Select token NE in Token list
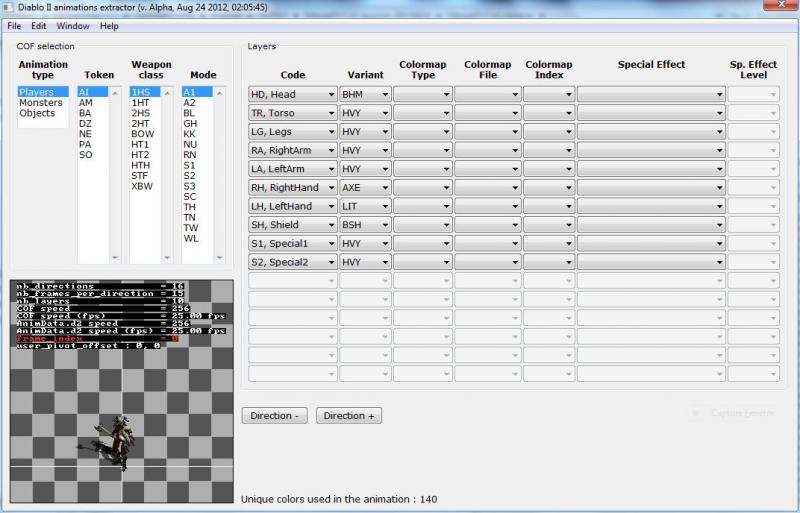Image resolution: width=800 pixels, height=513 pixels. tap(92, 134)
